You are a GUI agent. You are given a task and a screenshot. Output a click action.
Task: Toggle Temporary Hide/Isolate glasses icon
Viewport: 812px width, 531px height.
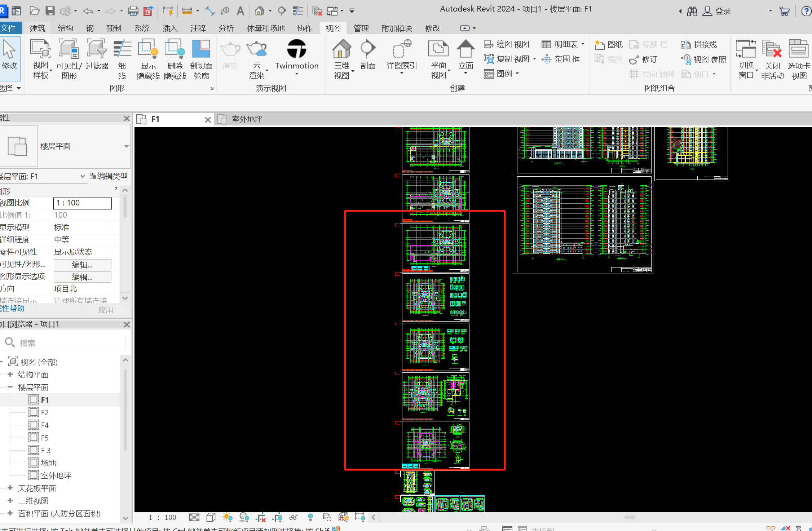(294, 517)
